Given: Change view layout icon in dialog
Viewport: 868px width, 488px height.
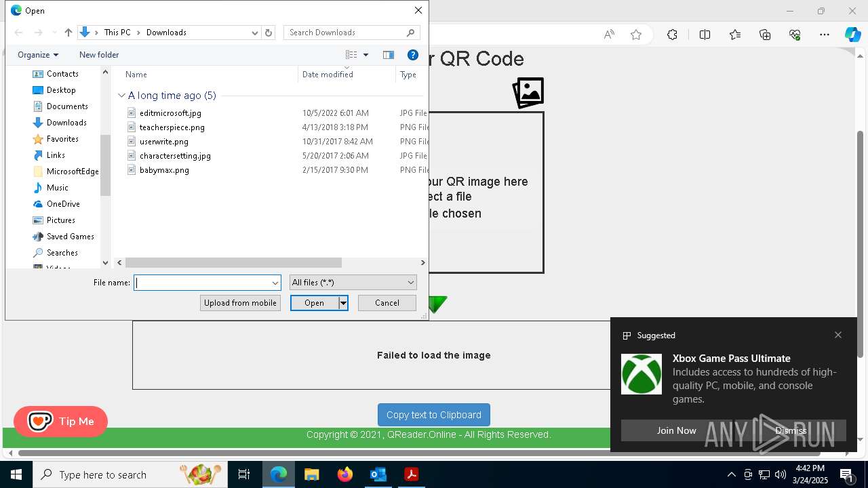Looking at the screenshot, I should click(x=351, y=55).
